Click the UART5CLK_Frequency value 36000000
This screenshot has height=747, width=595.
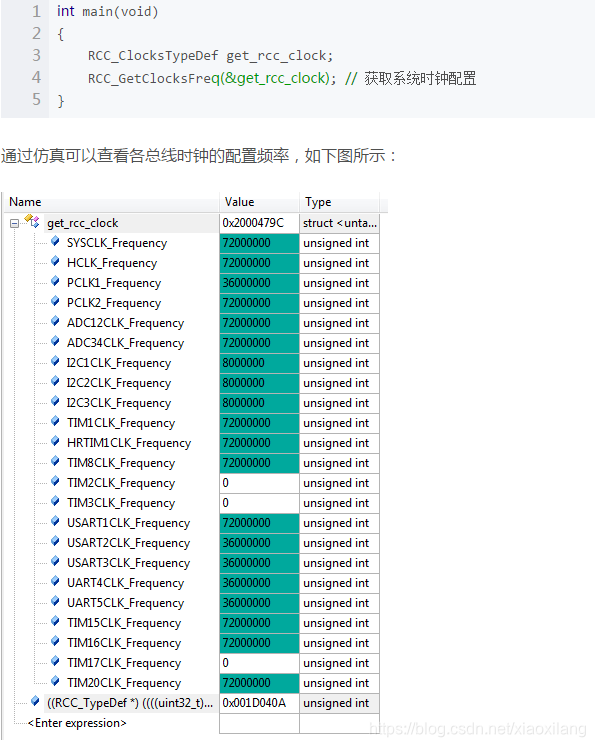259,603
